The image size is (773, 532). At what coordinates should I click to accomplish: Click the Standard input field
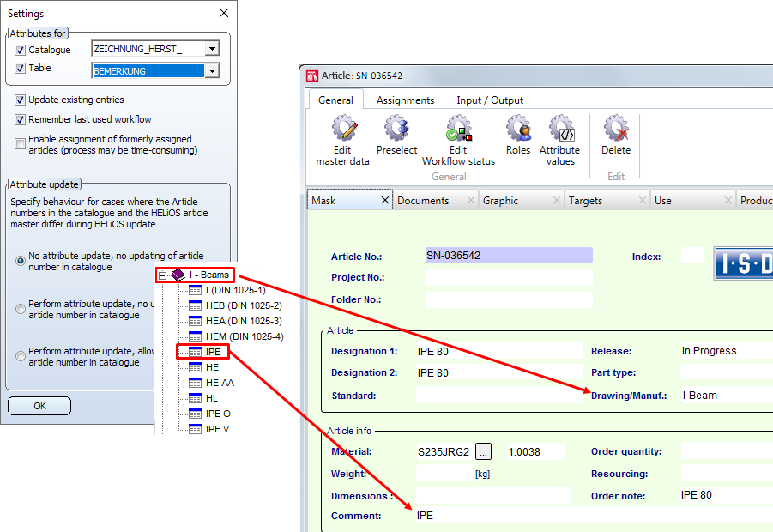tap(499, 395)
